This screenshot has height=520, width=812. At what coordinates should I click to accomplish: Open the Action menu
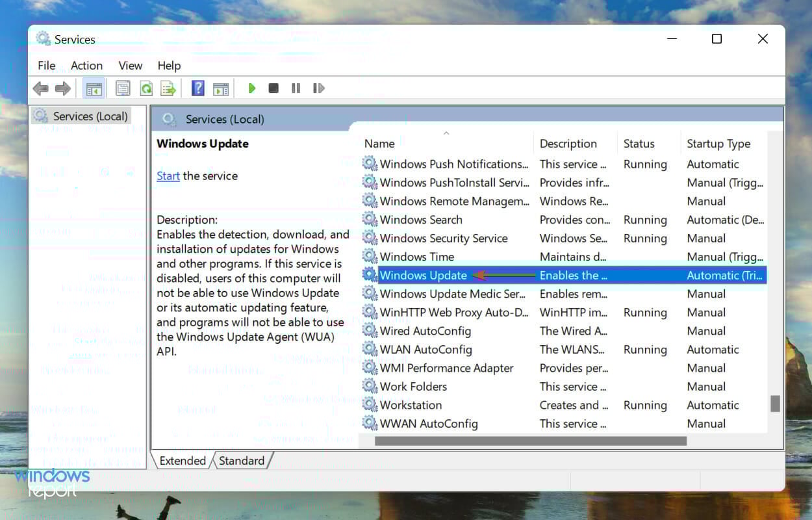point(86,65)
